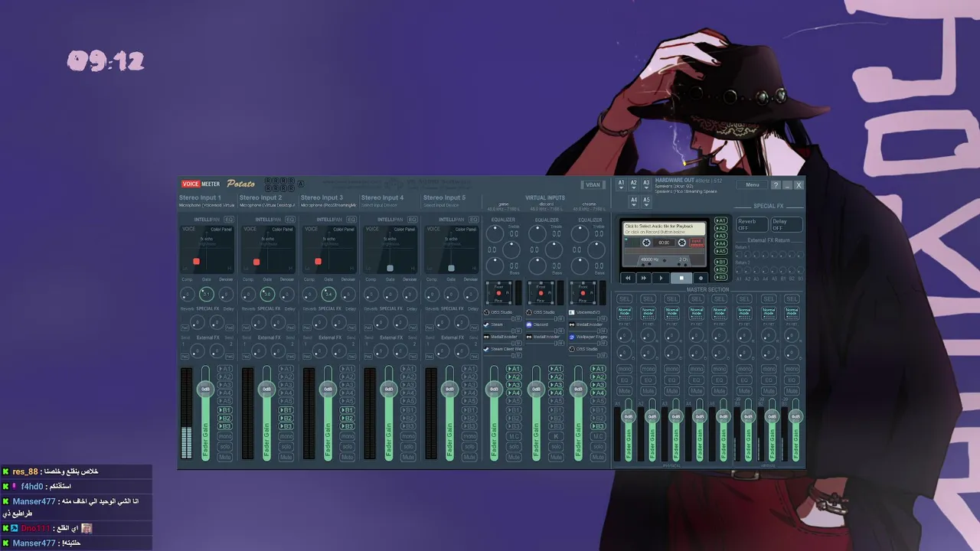This screenshot has width=980, height=551.
Task: Click the cassette stop button
Action: (681, 278)
